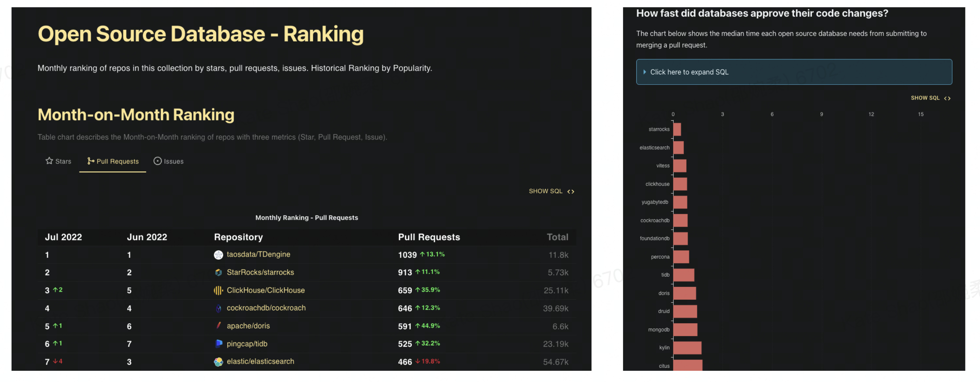Open the elastic/elasticsearch repository link
This screenshot has height=382, width=980.
(260, 361)
